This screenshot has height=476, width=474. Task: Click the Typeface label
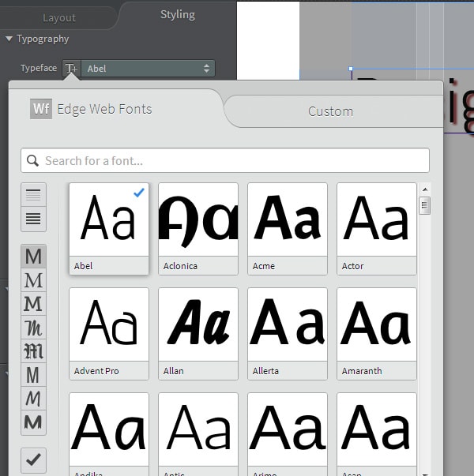point(39,68)
